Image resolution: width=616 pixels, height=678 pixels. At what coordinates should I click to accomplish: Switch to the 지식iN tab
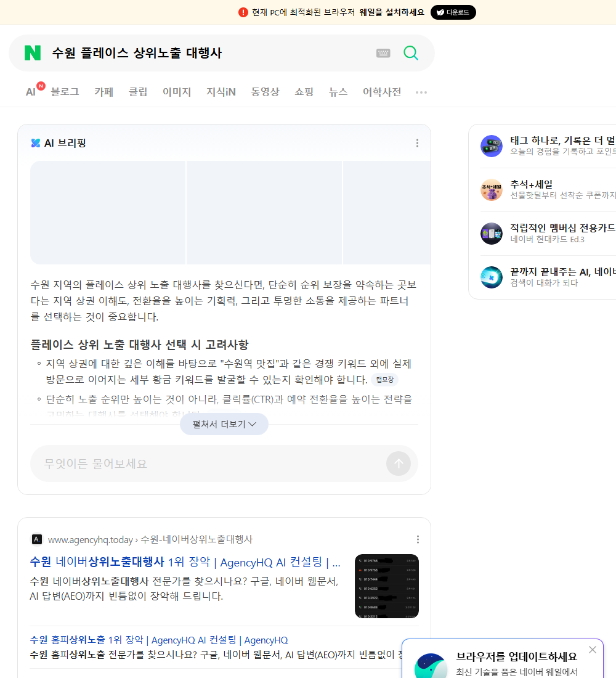pos(221,92)
